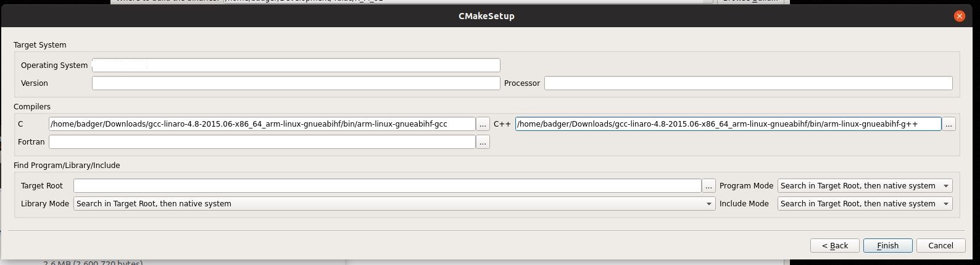Viewport: 980px width, 265px height.
Task: Focus the Operating System field
Action: tap(296, 65)
